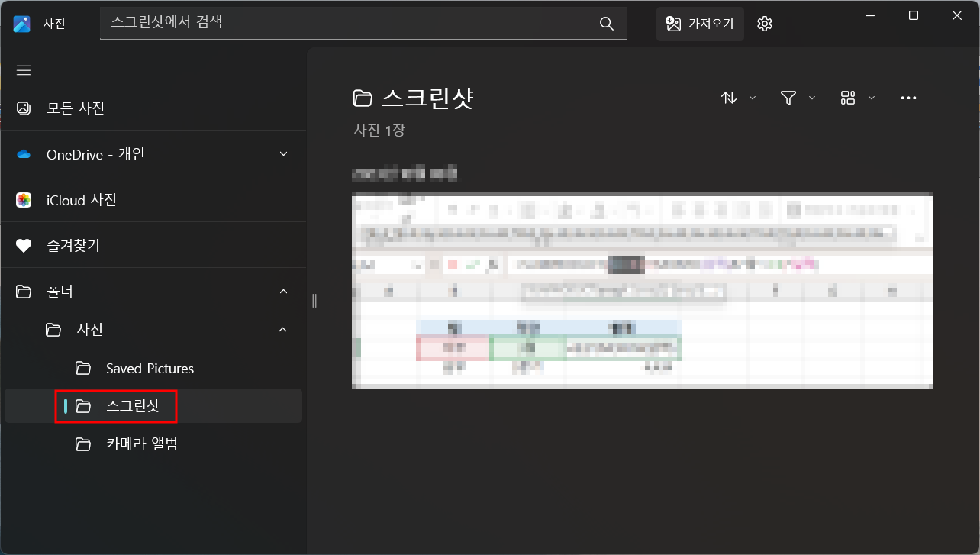980x555 pixels.
Task: Open 카메라 앨범 folder
Action: point(153,444)
